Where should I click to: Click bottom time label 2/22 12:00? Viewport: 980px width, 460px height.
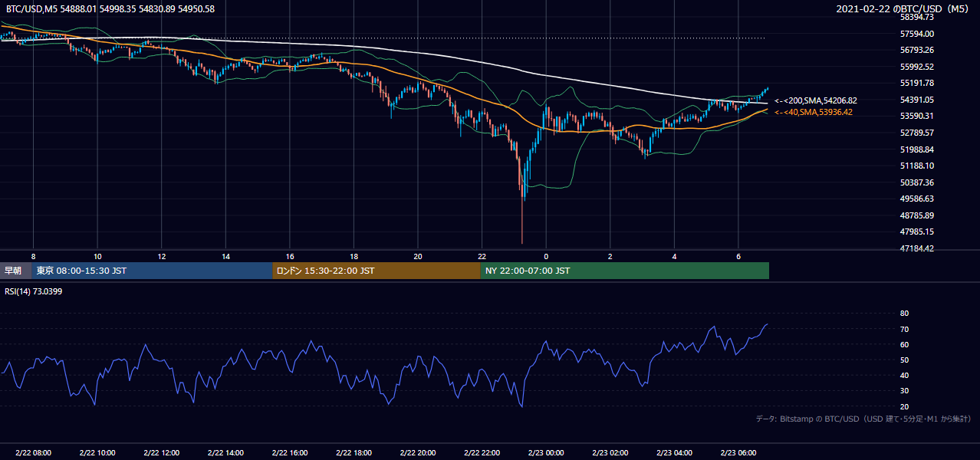[x=161, y=452]
